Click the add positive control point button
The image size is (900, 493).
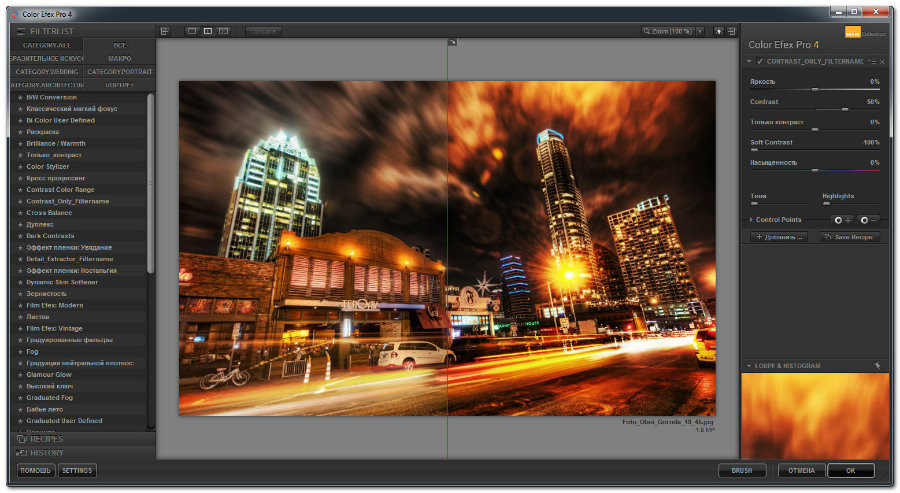tap(843, 219)
